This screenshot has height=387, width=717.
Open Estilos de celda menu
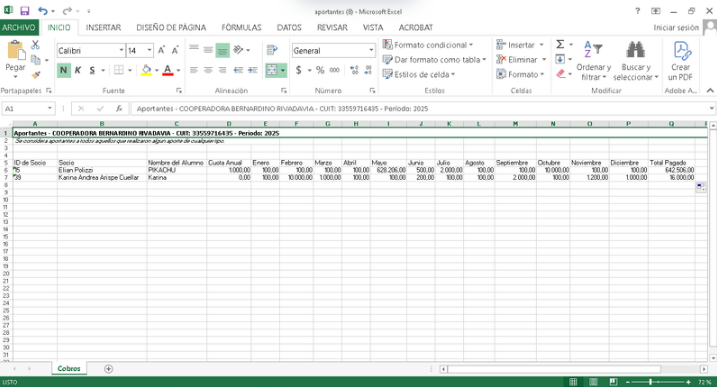419,74
